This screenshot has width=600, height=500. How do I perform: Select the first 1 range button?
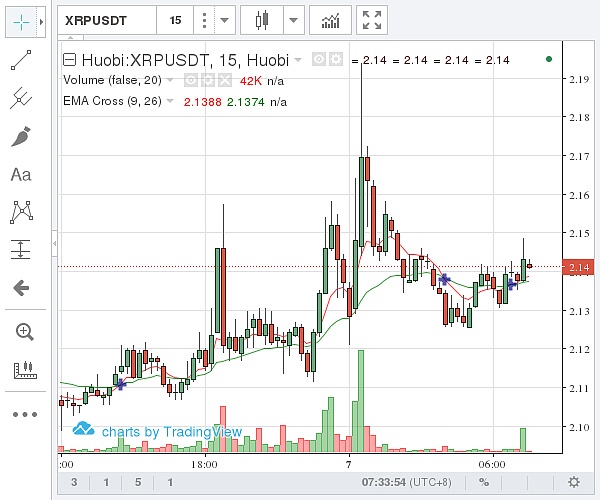tap(106, 482)
